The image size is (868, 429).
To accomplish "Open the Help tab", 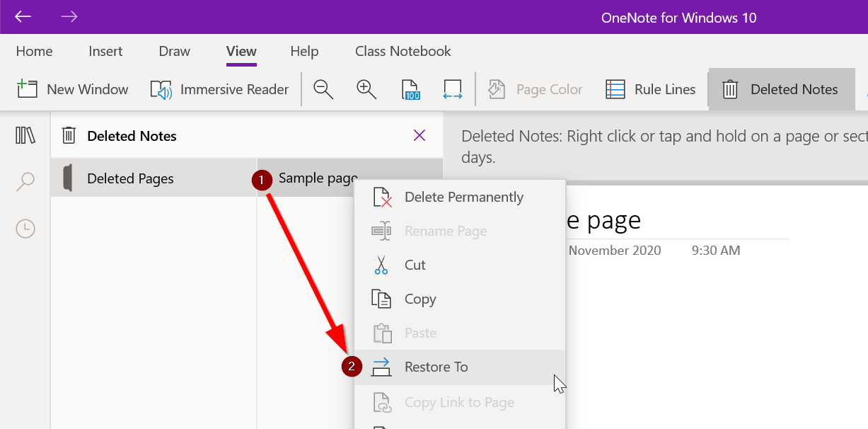I will coord(304,51).
